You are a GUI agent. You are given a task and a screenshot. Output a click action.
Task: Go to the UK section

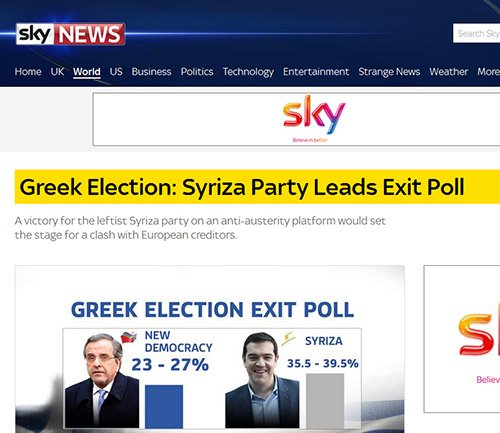point(57,72)
